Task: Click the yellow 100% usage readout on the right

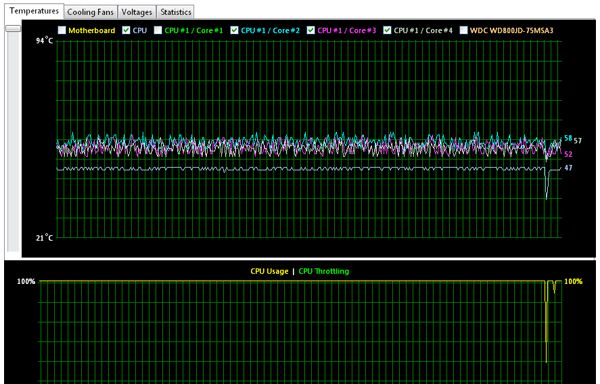Action: click(x=573, y=281)
